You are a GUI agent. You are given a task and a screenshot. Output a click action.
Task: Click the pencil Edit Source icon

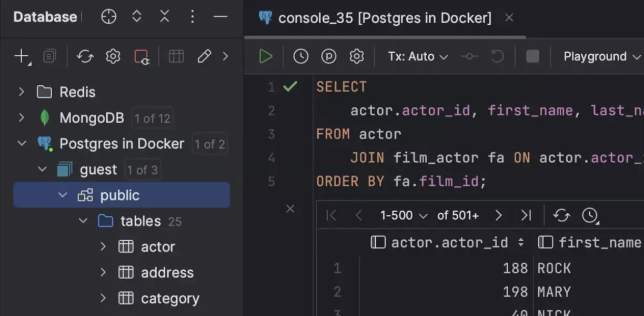pyautogui.click(x=204, y=56)
